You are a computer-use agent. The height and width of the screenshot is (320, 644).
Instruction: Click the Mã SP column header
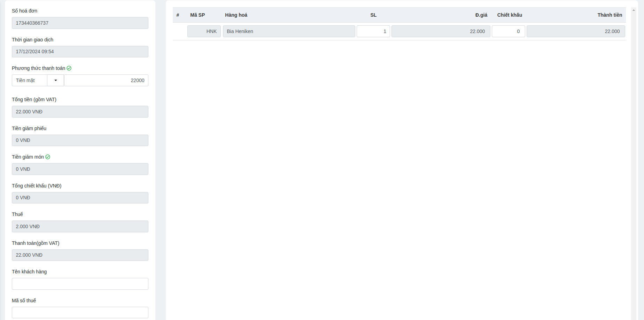[x=197, y=15]
